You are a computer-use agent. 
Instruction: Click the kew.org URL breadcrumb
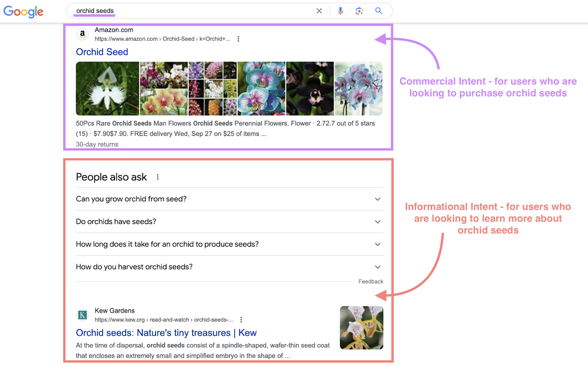[x=164, y=320]
